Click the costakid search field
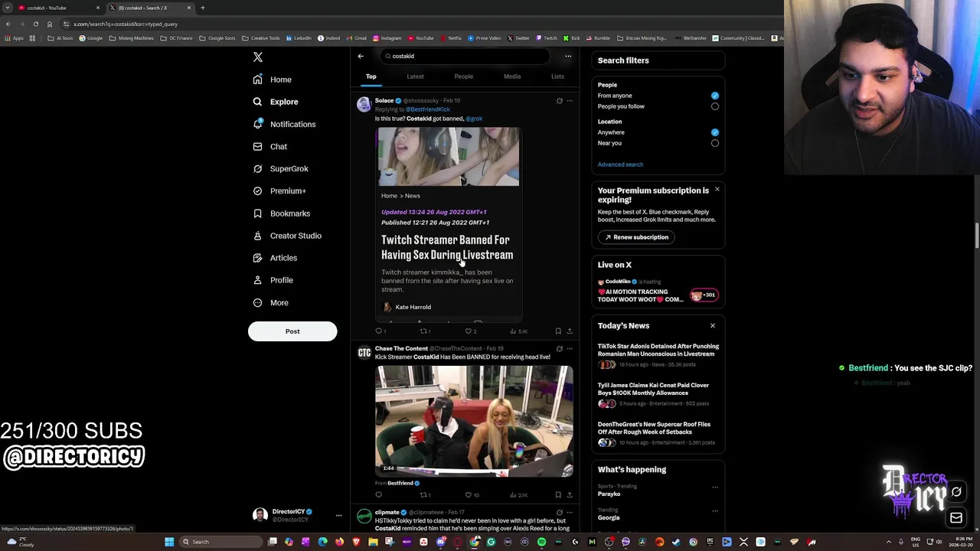Viewport: 980px width, 551px height. click(465, 56)
